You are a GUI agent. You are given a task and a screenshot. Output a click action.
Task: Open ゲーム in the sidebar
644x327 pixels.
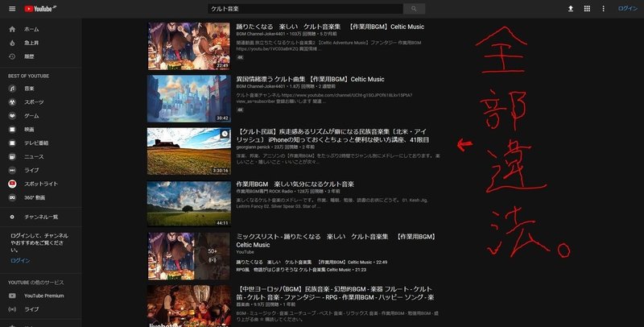[31, 116]
